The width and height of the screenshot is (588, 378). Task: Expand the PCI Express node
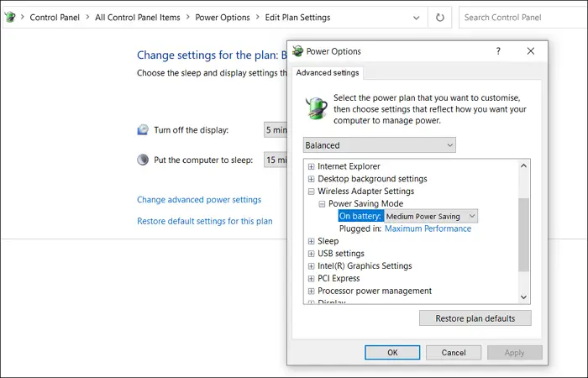pos(311,278)
